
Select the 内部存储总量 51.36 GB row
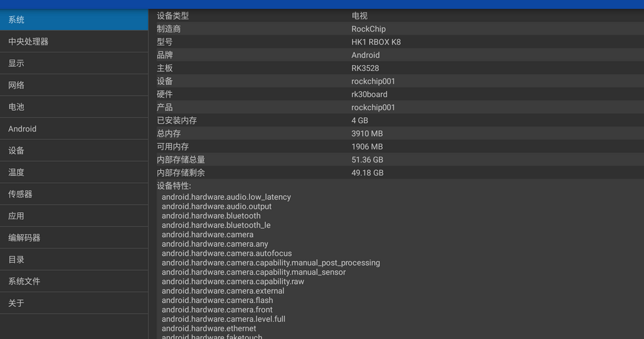click(396, 160)
